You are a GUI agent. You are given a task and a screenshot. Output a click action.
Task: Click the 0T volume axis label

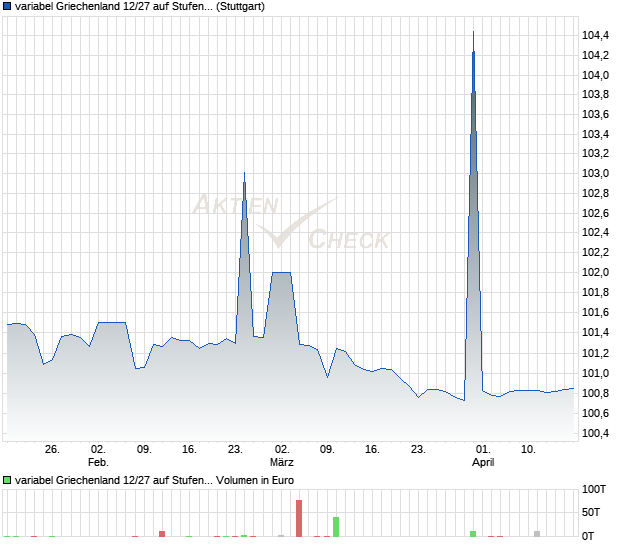tap(588, 536)
